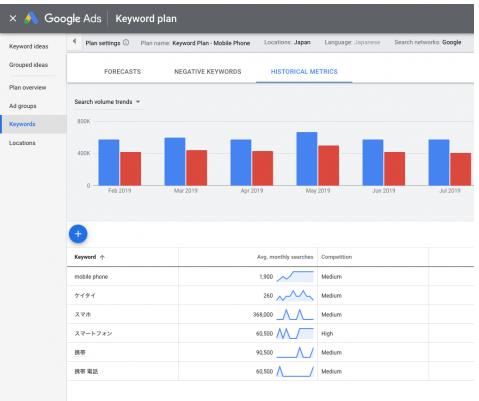Click the Keyword plan title

(x=146, y=19)
